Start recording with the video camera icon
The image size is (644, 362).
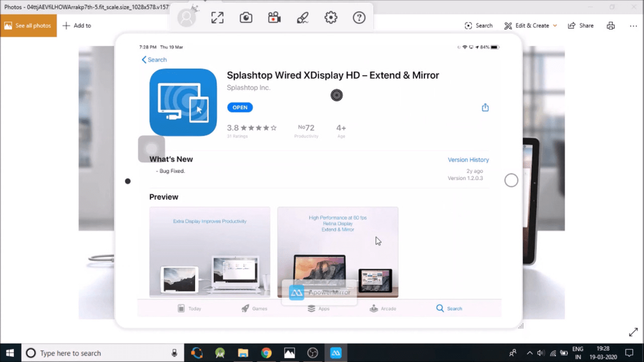[274, 18]
